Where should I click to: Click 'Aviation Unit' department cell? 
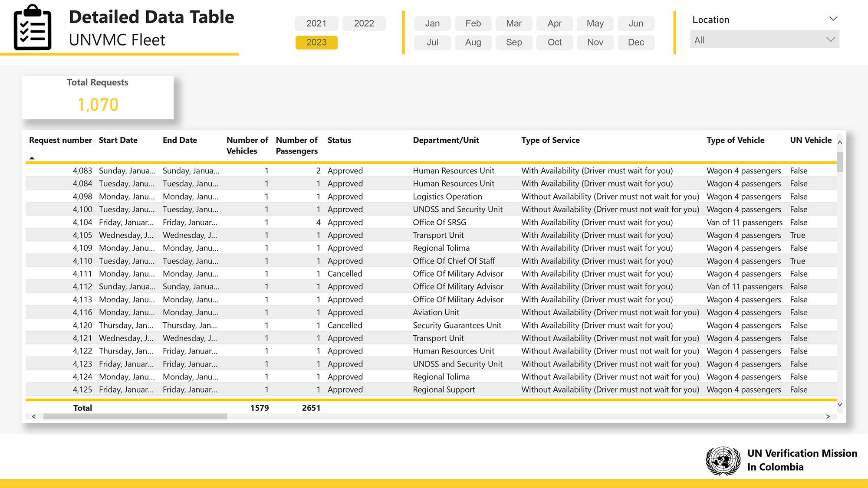(436, 312)
